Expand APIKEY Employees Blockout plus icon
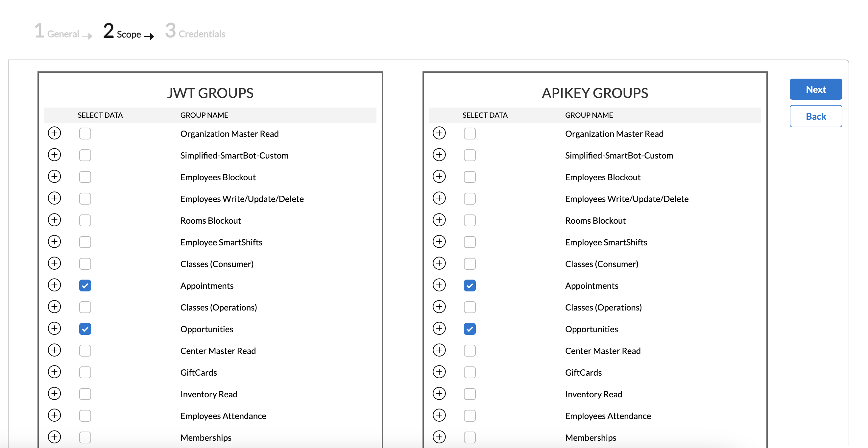The image size is (868, 448). [439, 177]
